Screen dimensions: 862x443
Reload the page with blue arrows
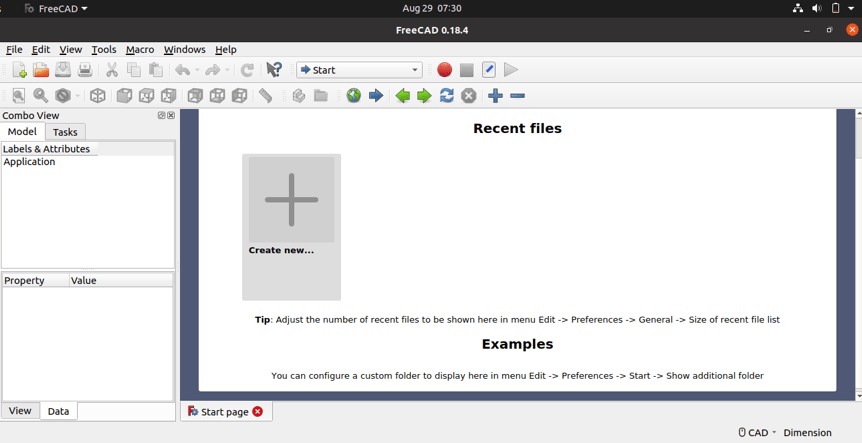pyautogui.click(x=446, y=96)
